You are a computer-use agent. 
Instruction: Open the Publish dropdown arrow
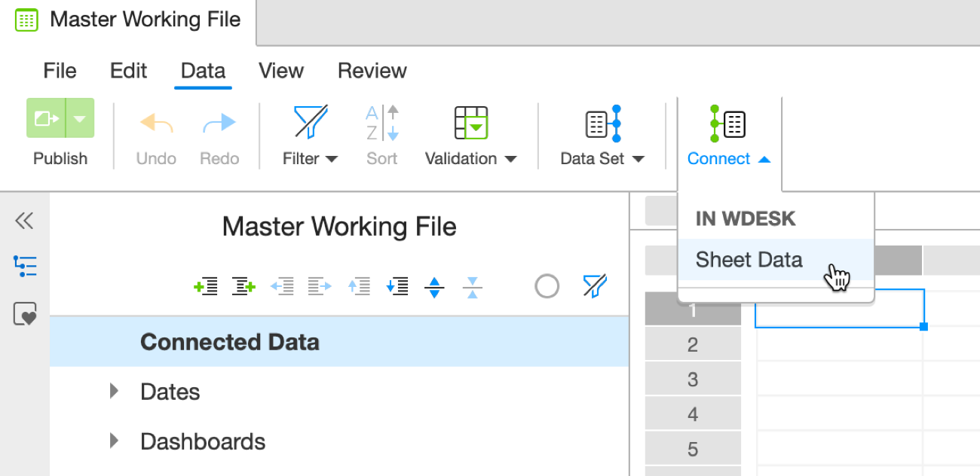click(81, 118)
